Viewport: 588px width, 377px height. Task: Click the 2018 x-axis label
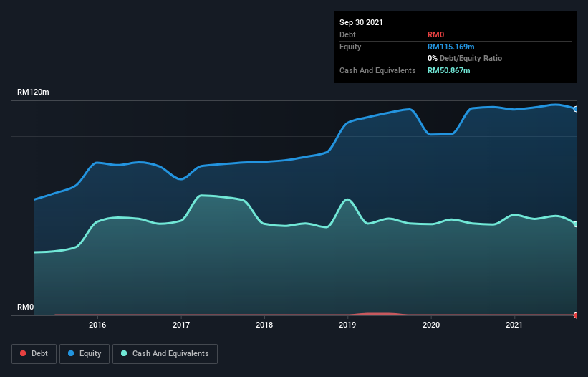[264, 325]
